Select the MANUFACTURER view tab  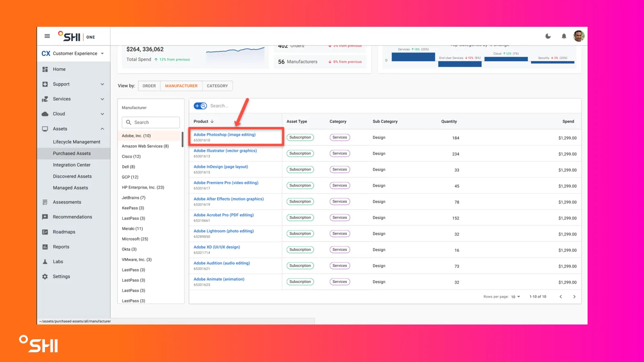click(x=181, y=86)
